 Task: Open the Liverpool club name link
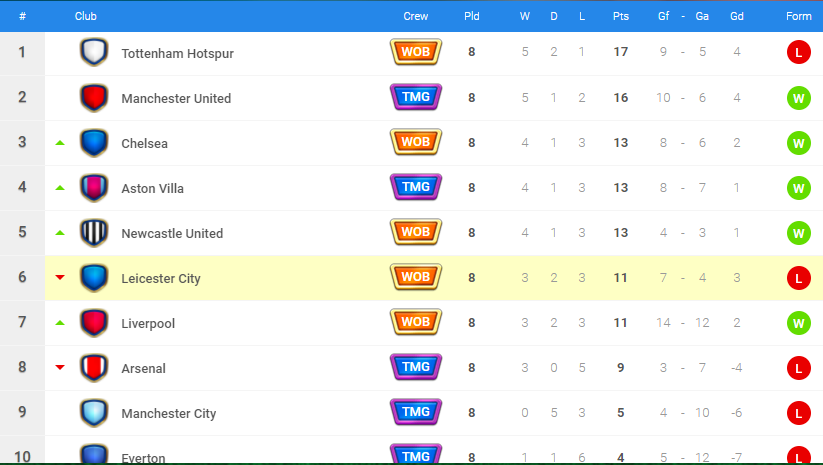(x=148, y=324)
